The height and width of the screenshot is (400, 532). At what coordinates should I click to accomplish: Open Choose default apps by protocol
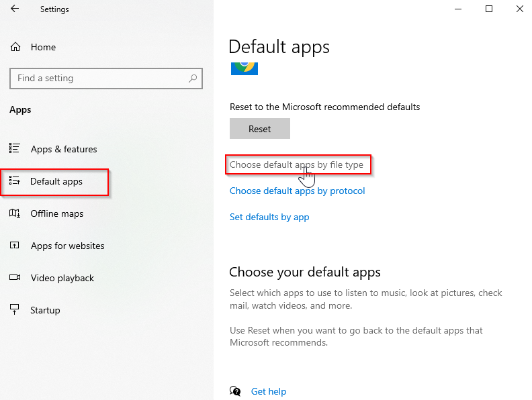[x=297, y=191]
